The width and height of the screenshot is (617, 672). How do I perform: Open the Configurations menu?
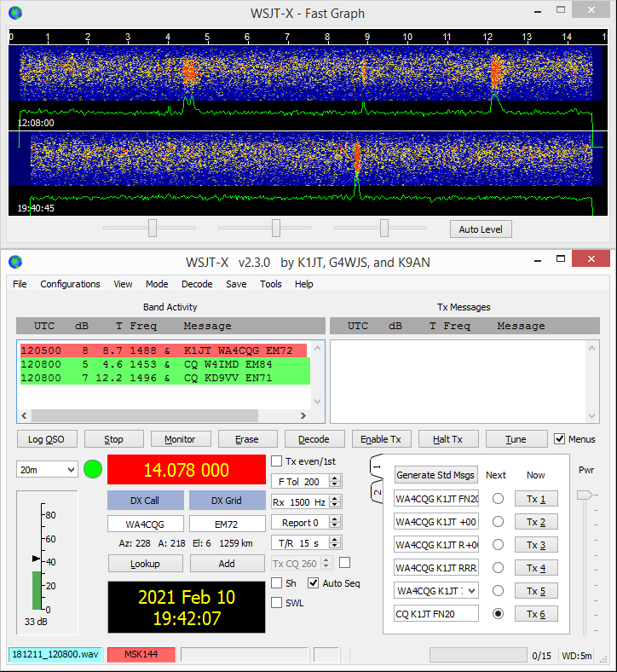[70, 284]
